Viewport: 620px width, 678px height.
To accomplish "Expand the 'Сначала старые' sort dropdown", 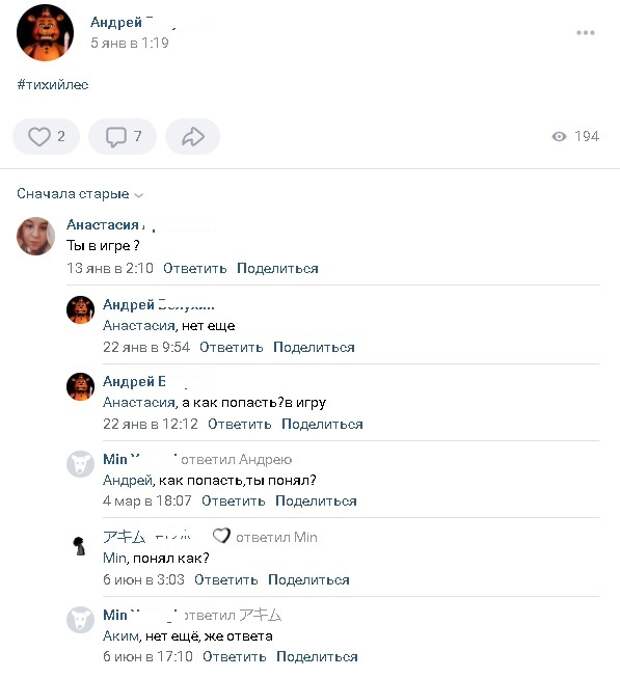I will pos(80,194).
